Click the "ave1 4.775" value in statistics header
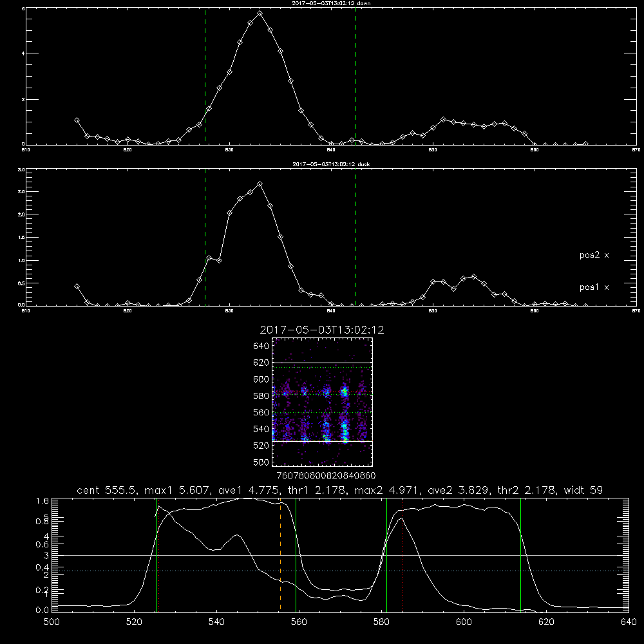 tap(249, 490)
